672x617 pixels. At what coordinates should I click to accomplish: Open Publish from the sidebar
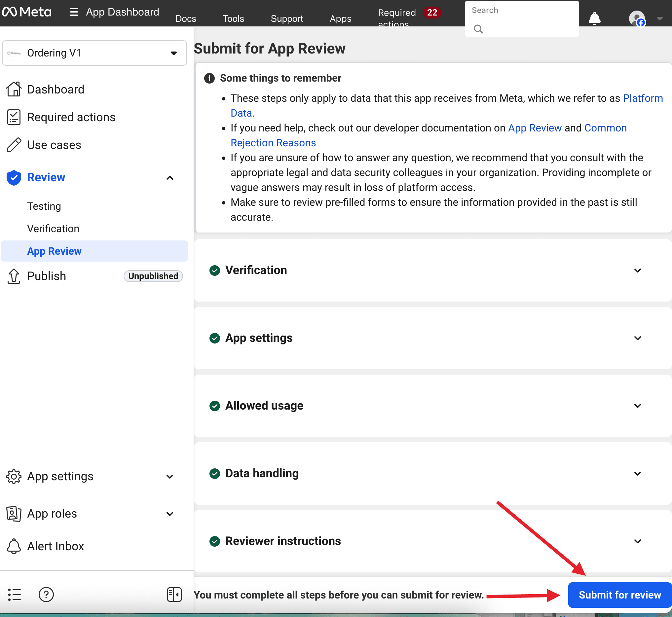coord(47,276)
